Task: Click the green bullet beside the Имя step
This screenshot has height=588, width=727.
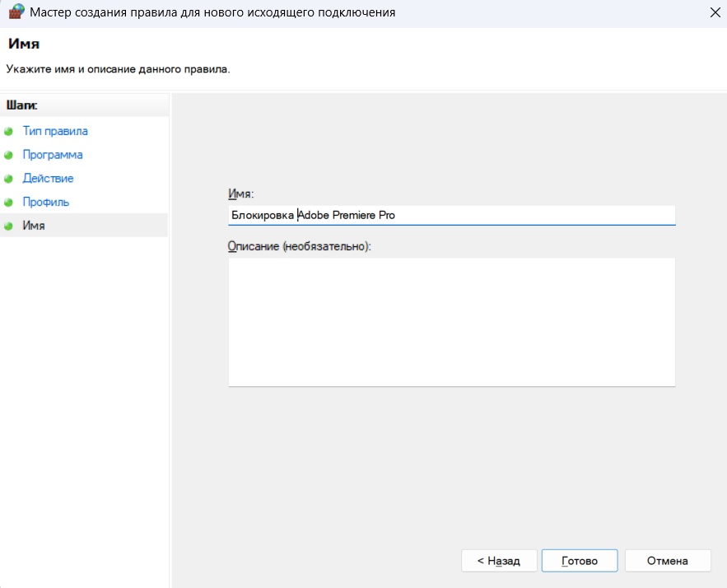Action: click(x=9, y=226)
